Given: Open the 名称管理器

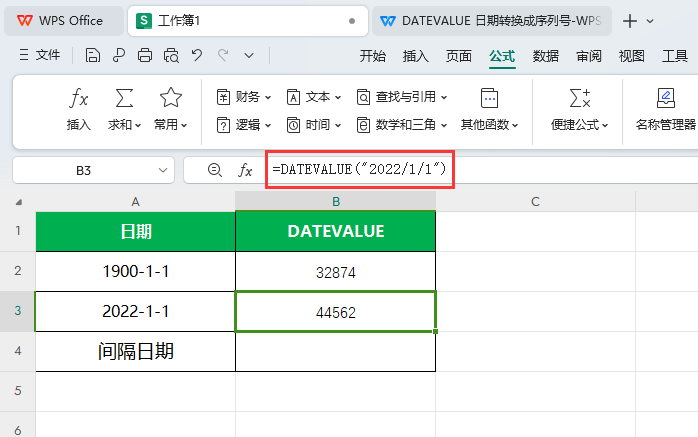Looking at the screenshot, I should [x=666, y=109].
